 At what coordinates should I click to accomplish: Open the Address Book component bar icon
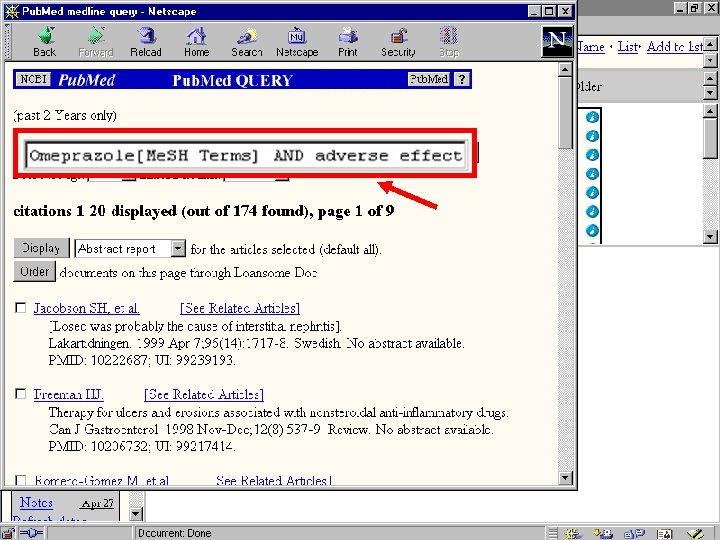(x=664, y=533)
